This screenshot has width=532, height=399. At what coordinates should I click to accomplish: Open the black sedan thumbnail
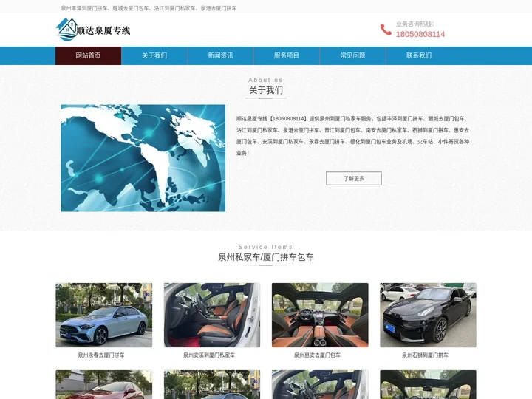pos(428,315)
